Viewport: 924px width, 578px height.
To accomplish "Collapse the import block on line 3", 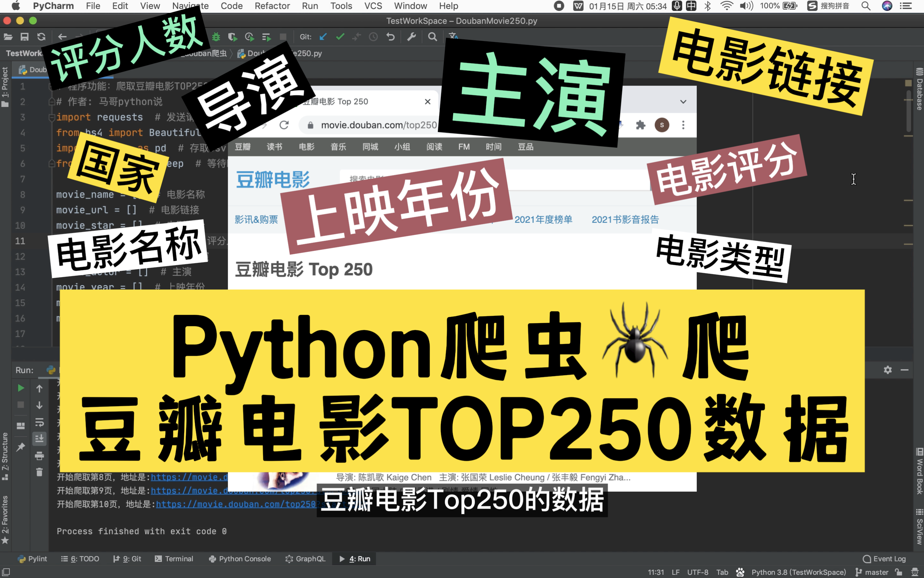I will click(x=52, y=117).
